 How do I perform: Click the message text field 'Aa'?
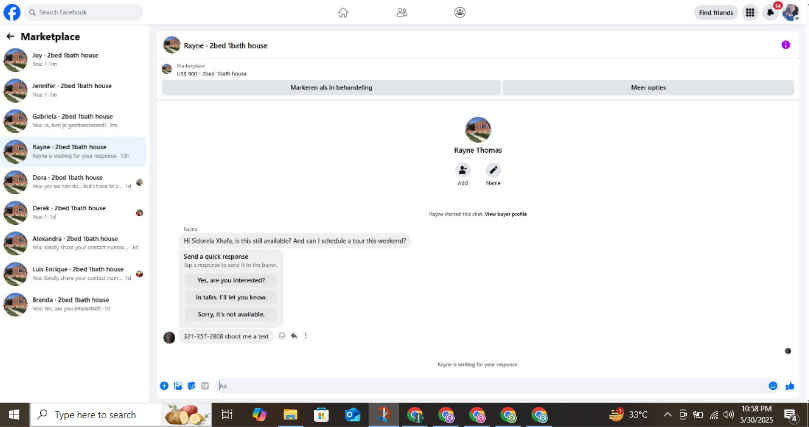[x=490, y=386]
